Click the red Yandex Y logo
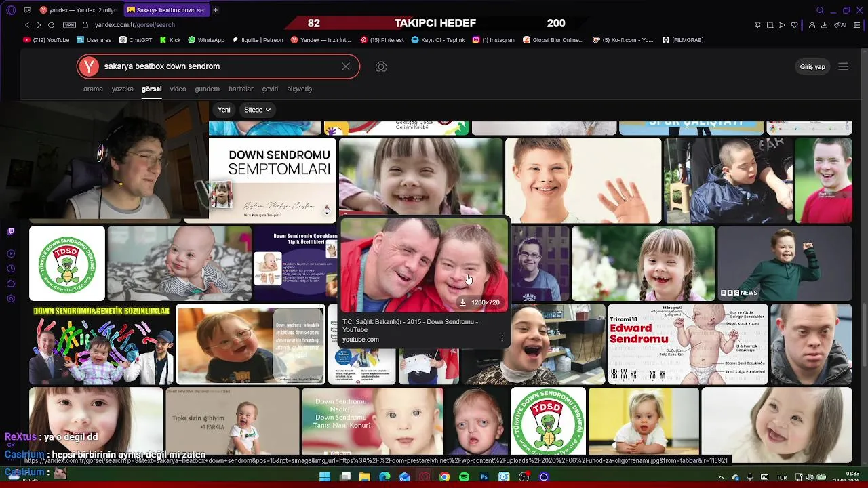868x488 pixels. (x=89, y=66)
